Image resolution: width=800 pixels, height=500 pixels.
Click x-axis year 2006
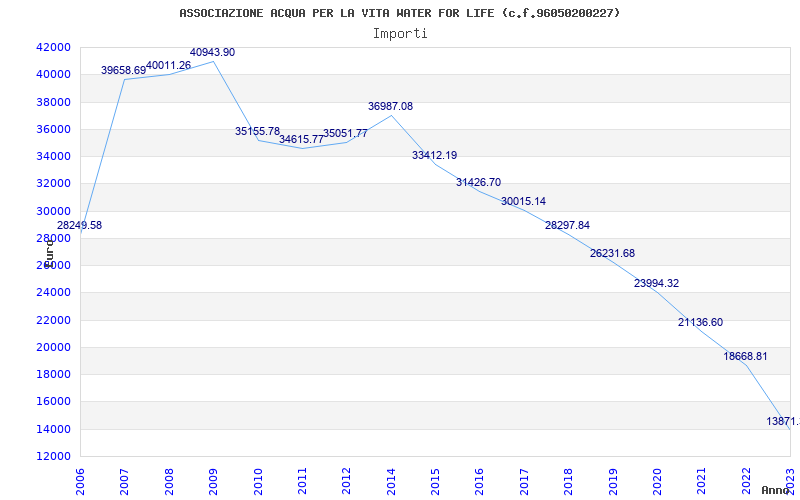80,482
